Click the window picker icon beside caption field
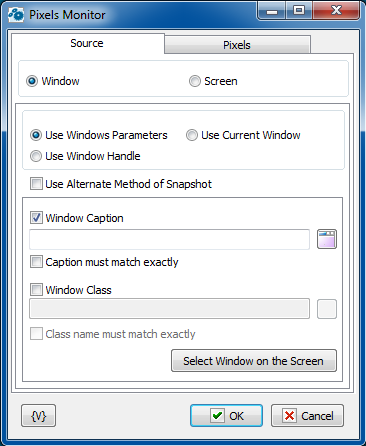 pos(327,239)
